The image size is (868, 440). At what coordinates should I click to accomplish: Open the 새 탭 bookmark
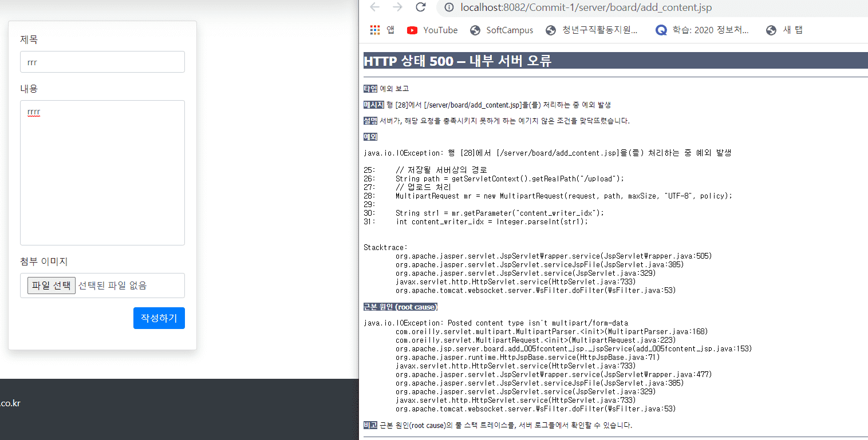pos(784,30)
